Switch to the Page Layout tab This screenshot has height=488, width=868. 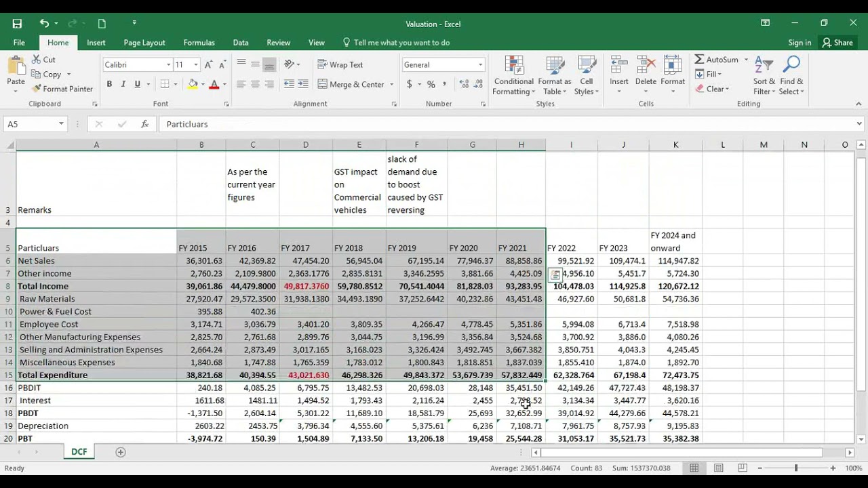click(x=144, y=42)
